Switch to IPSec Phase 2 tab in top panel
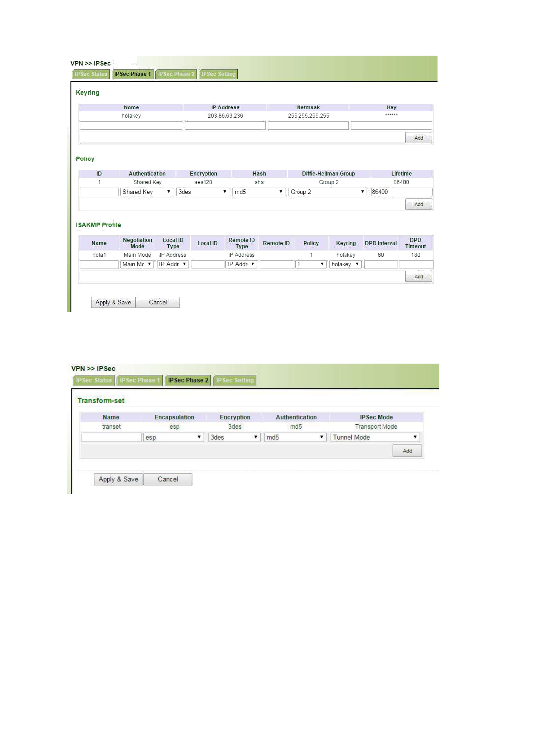This screenshot has height=756, width=534. pyautogui.click(x=176, y=74)
